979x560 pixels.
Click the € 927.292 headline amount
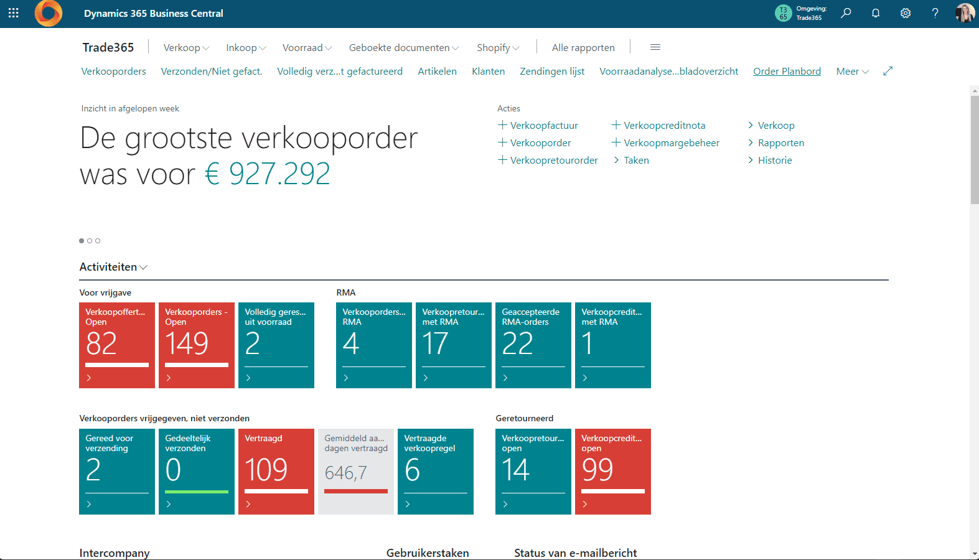coord(268,174)
